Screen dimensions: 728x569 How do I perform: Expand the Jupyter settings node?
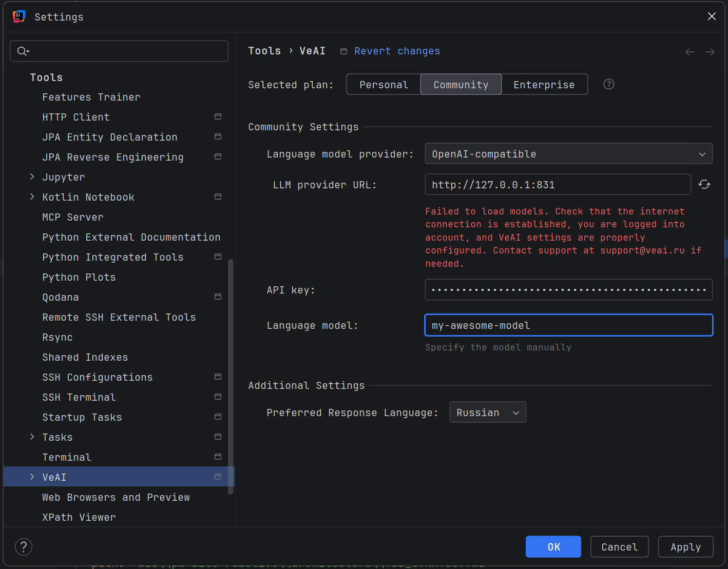[x=32, y=177]
